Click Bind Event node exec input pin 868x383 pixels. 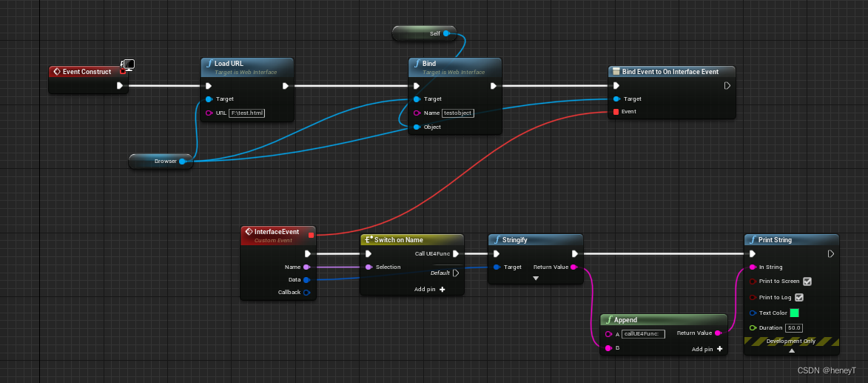click(616, 85)
